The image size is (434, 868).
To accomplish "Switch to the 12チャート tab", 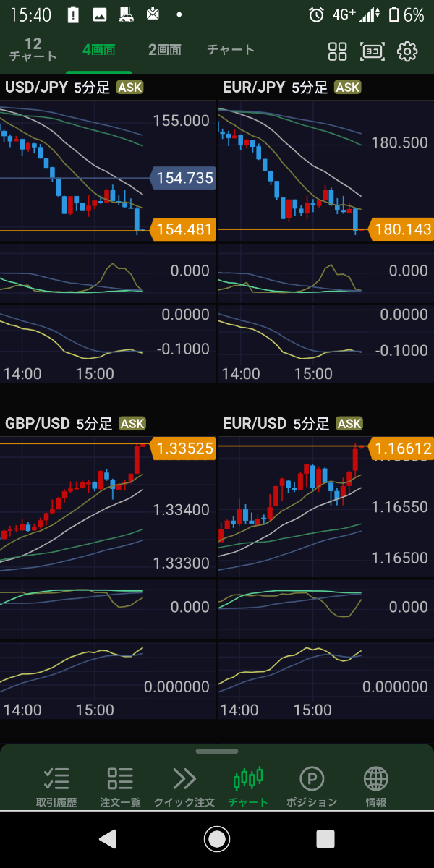I will [33, 50].
